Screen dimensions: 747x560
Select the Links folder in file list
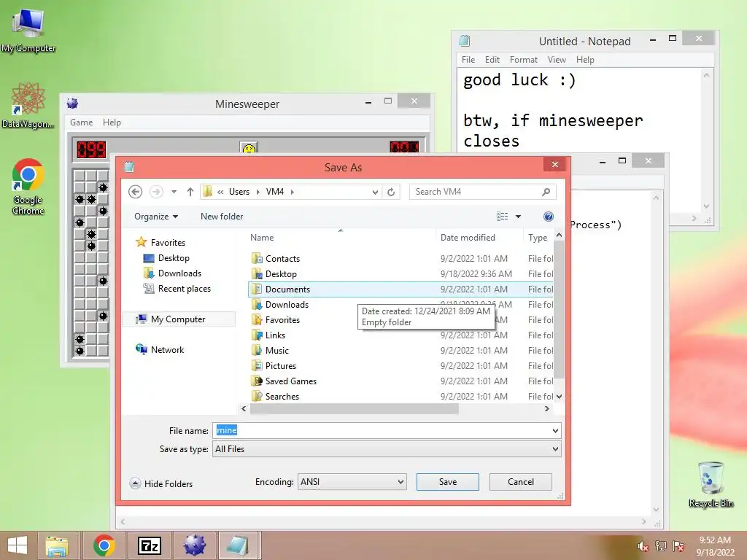(x=275, y=335)
